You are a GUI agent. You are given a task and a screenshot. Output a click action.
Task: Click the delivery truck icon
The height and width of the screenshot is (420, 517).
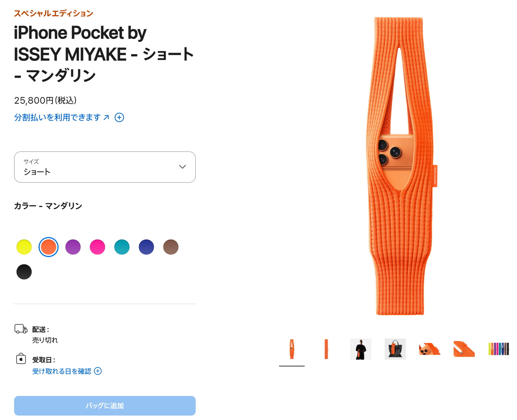(21, 329)
